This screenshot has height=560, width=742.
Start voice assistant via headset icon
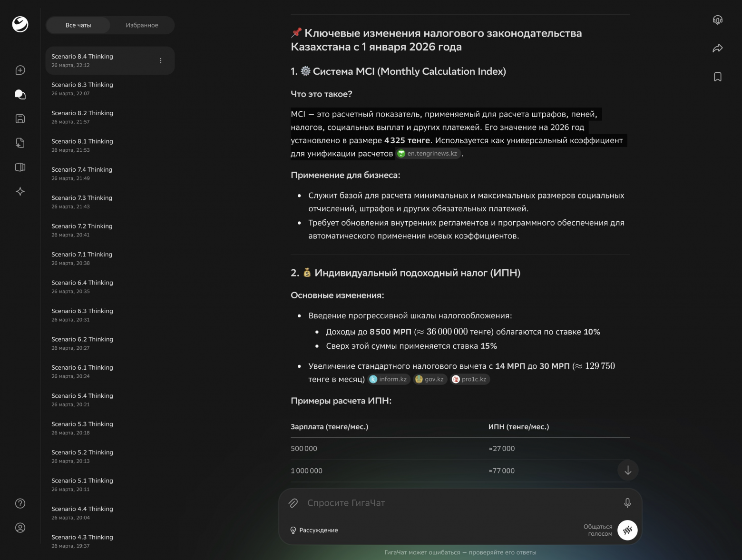(x=718, y=20)
